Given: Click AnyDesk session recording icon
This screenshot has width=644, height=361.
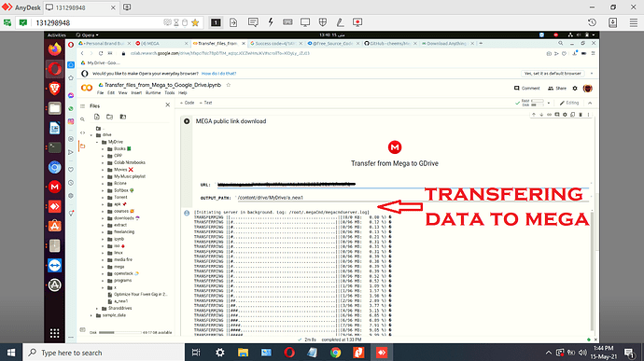Looking at the screenshot, I should (357, 22).
